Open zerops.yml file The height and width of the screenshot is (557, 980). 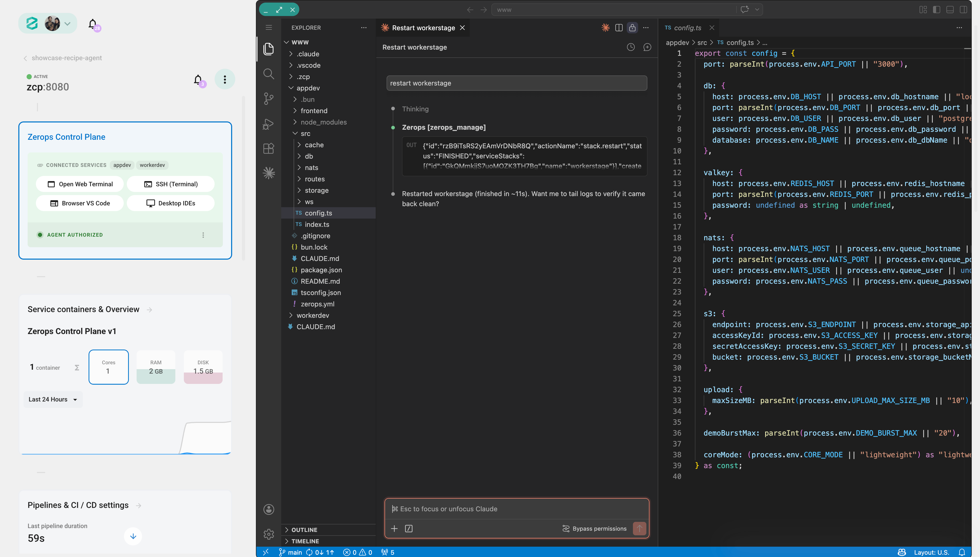tap(328, 304)
